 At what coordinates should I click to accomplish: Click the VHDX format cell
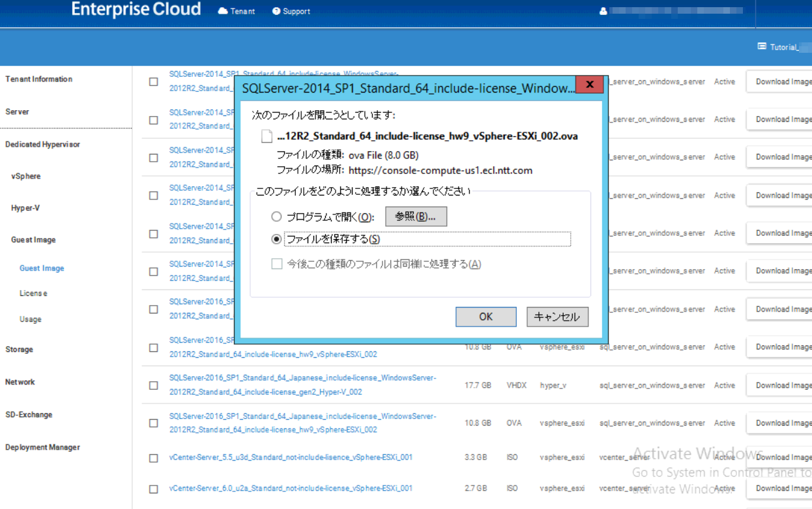pos(516,386)
